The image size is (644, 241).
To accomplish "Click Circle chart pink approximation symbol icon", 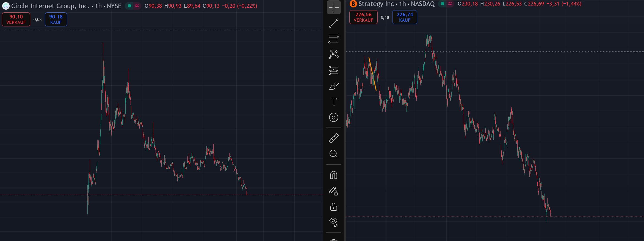I will [x=137, y=6].
